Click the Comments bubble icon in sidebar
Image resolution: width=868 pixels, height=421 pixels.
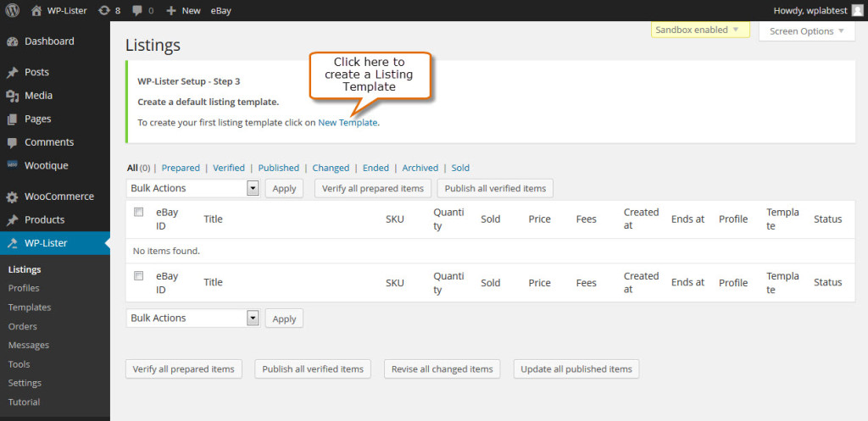tap(12, 142)
